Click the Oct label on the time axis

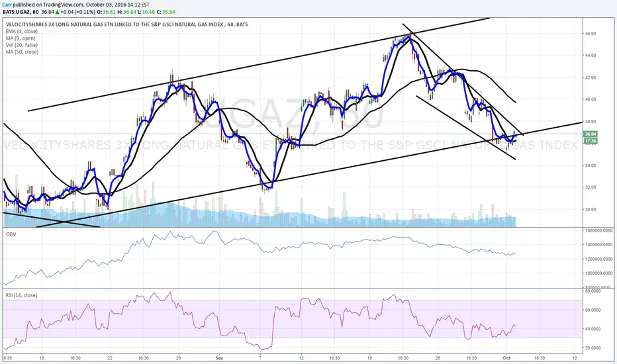pyautogui.click(x=506, y=358)
